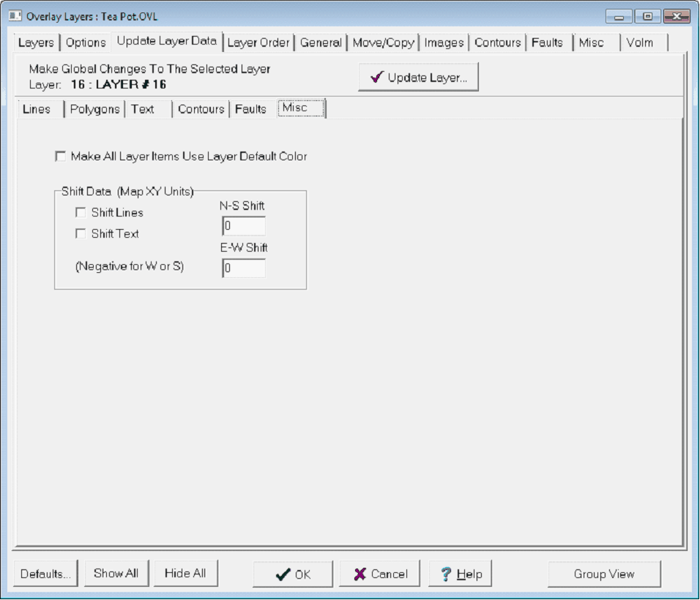Viewport: 700px width, 600px height.
Task: Open the Polygons sub-tab
Action: point(94,109)
